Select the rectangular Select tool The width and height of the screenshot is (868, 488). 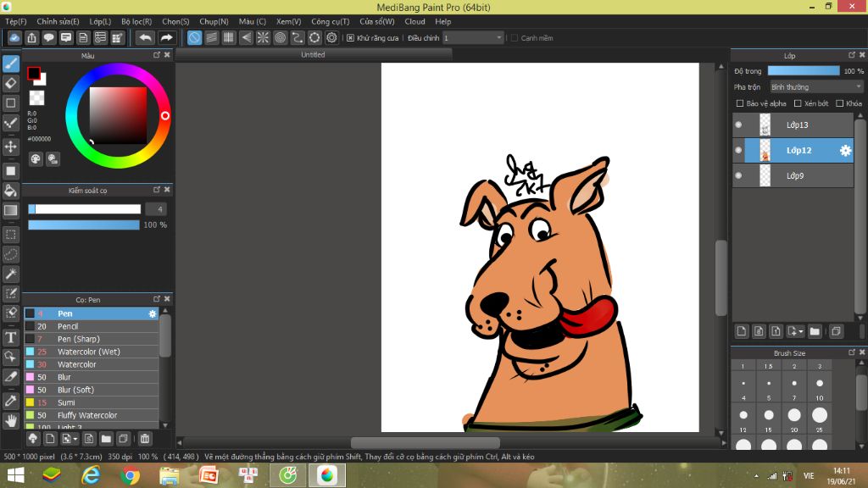click(x=10, y=235)
